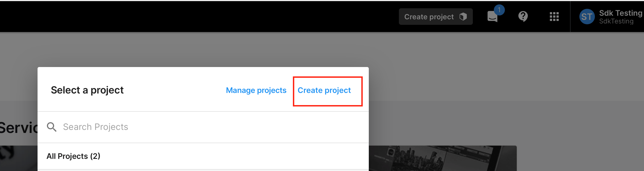Select the All Projects (2) section header
The image size is (644, 171).
pos(73,156)
